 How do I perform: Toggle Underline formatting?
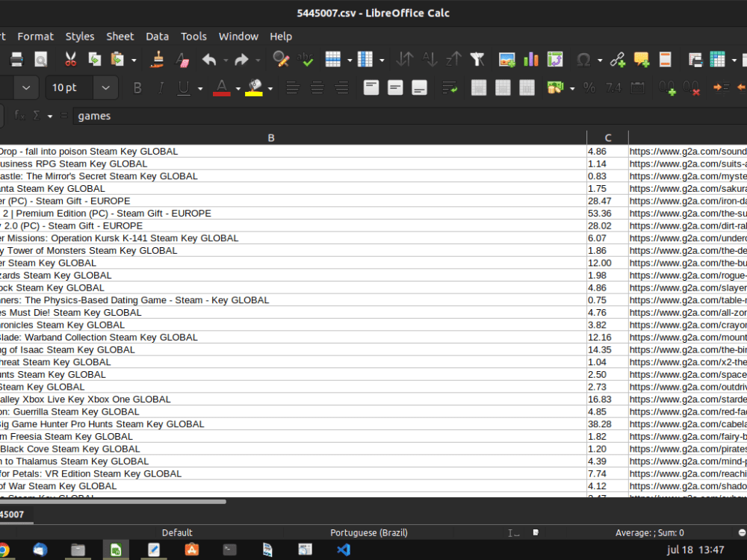[184, 87]
